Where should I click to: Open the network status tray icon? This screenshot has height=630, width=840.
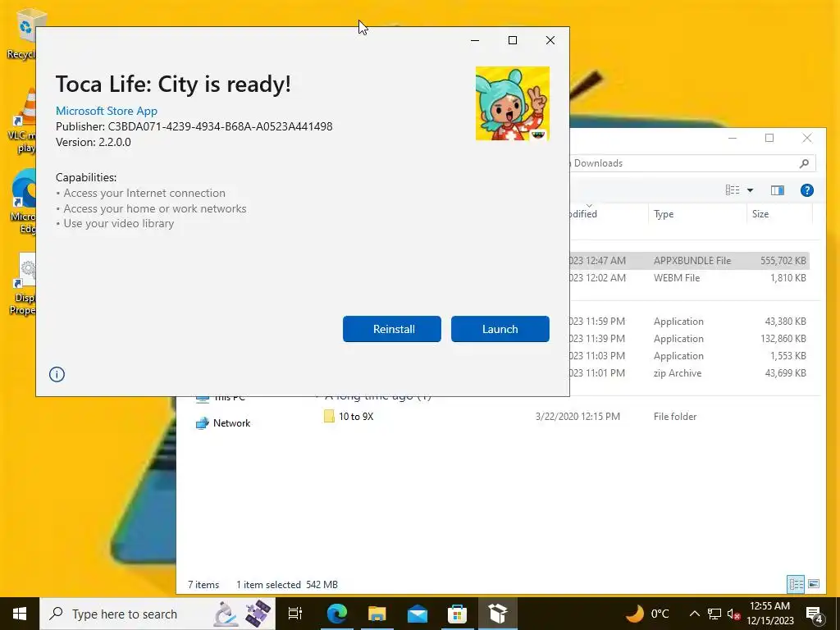click(x=714, y=614)
